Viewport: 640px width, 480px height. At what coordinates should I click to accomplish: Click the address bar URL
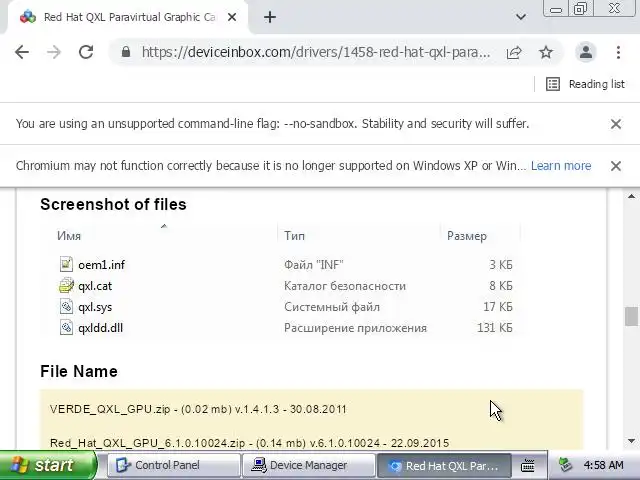tap(316, 52)
